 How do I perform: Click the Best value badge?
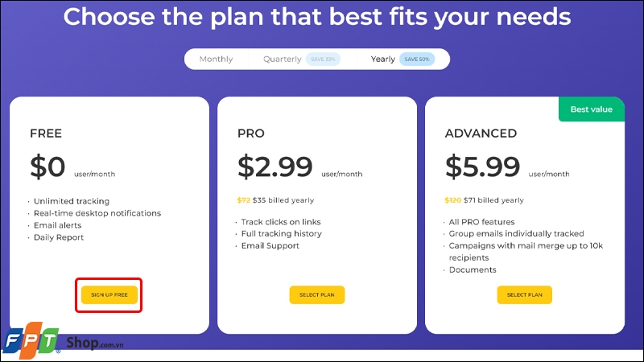point(591,109)
